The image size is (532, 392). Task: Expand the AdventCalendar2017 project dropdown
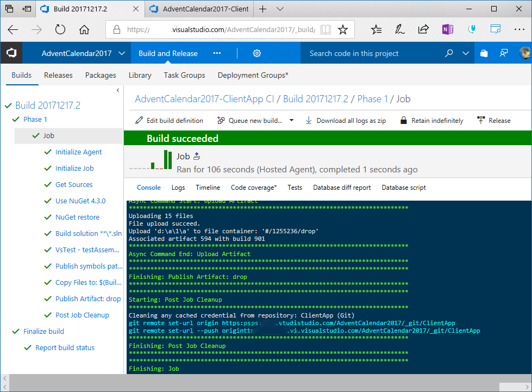pos(122,53)
